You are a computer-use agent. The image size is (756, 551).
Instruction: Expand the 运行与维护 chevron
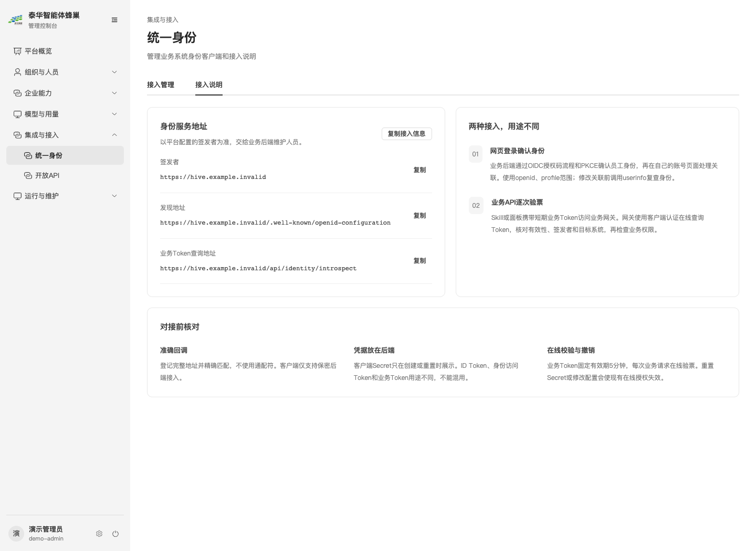pos(114,196)
